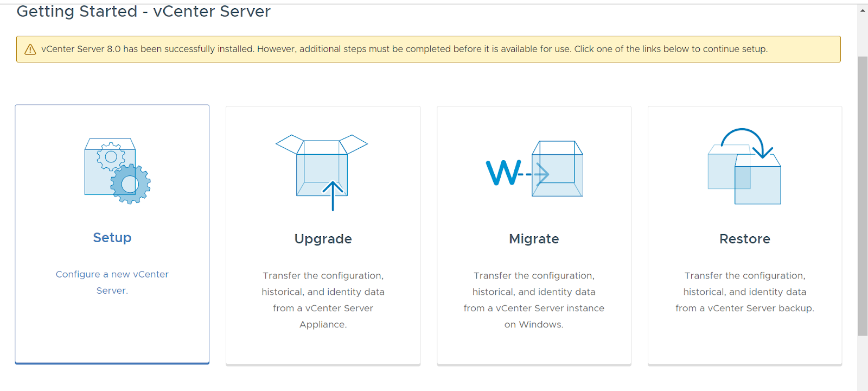
Task: Click the Migrate Windows-to-box icon
Action: (x=534, y=169)
